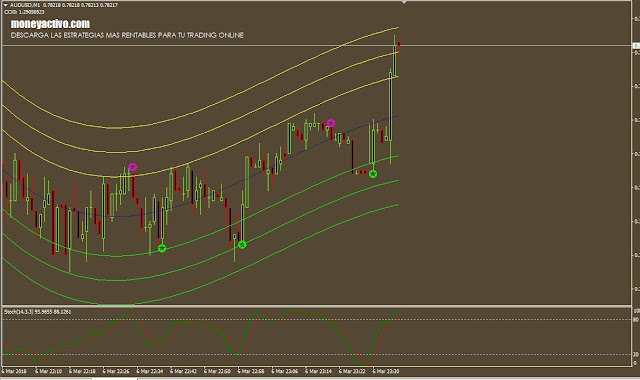Click the '6 Mar 22:26' time axis label
The height and width of the screenshot is (380, 640).
(116, 371)
